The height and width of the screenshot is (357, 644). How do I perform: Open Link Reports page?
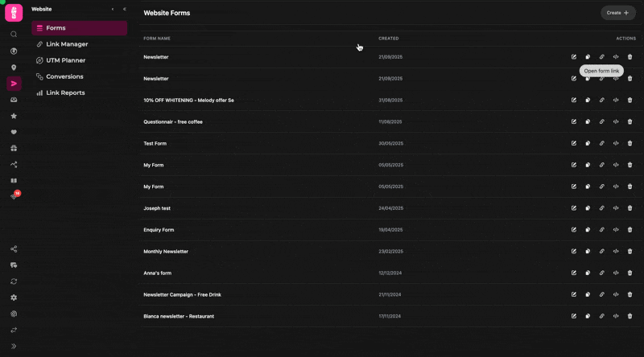tap(65, 92)
